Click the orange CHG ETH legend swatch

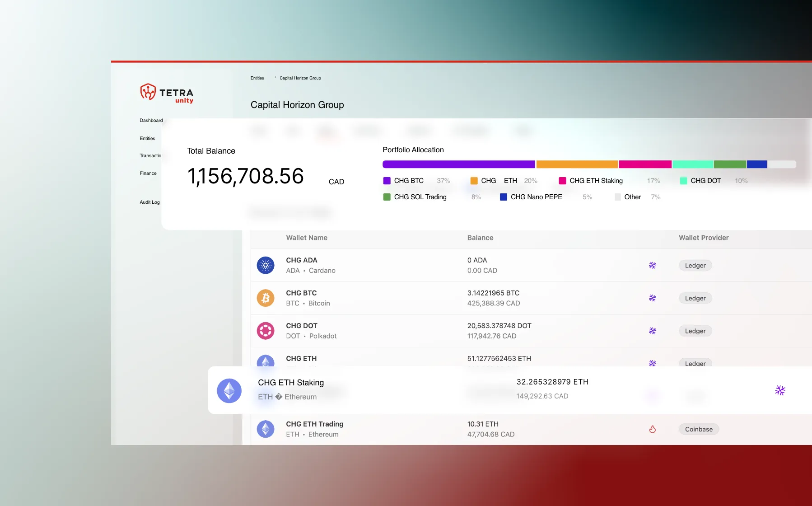pyautogui.click(x=474, y=181)
